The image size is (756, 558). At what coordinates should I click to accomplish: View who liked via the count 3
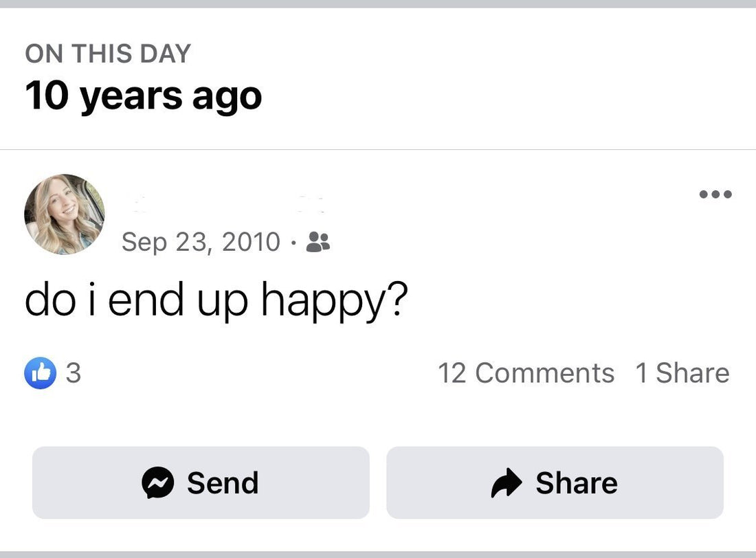(73, 373)
